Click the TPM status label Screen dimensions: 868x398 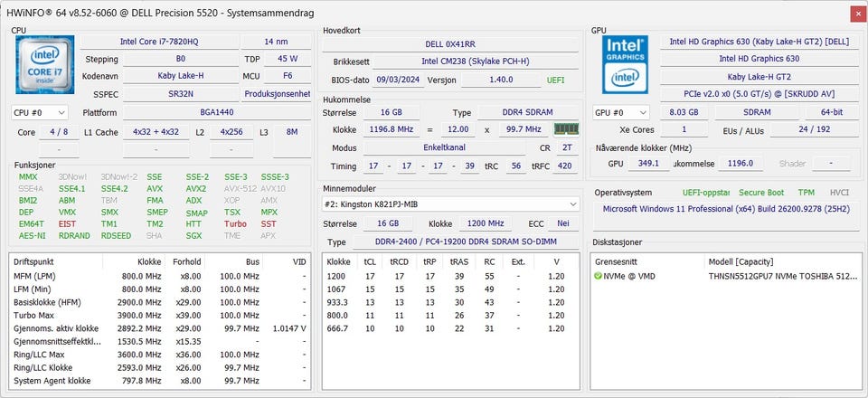coord(806,193)
